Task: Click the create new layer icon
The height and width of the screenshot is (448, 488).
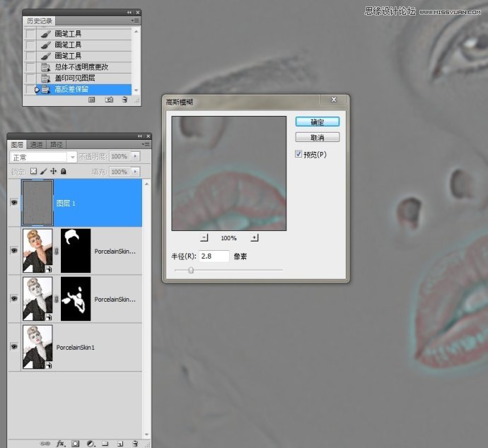Action: tap(120, 443)
